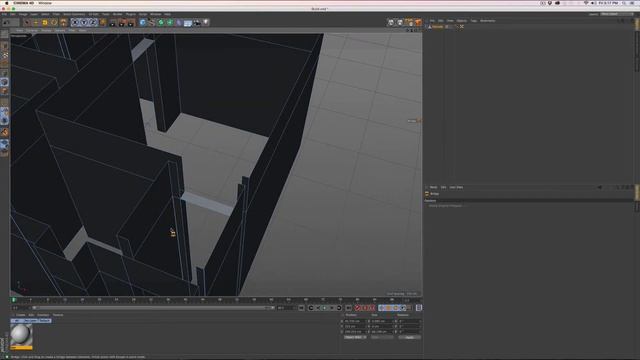The image size is (640, 360).
Task: Select the Extrude object in Object Manager
Action: pos(437,27)
